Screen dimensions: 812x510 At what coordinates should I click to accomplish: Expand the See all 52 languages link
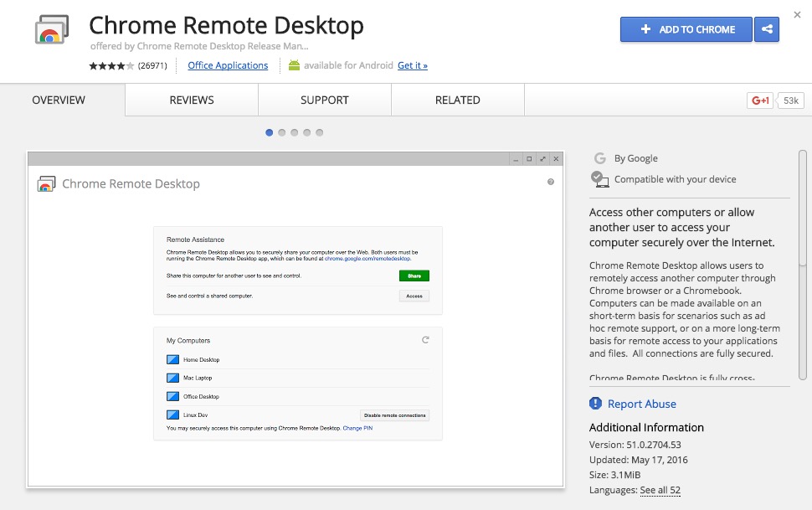pyautogui.click(x=660, y=490)
